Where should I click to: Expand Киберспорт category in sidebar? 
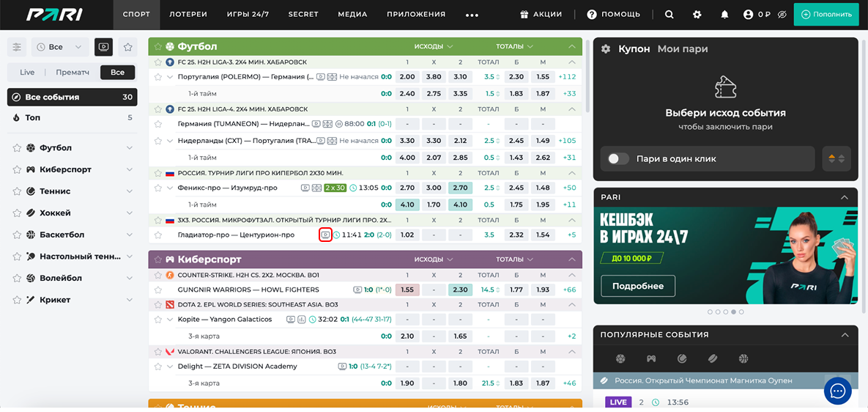(130, 169)
